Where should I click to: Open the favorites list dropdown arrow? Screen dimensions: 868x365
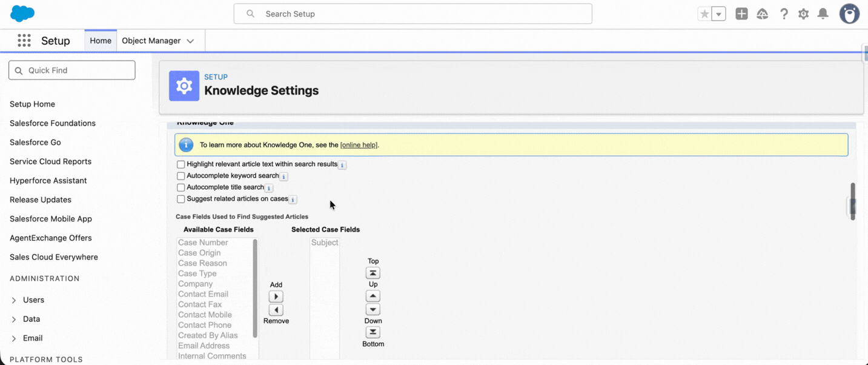pyautogui.click(x=718, y=14)
